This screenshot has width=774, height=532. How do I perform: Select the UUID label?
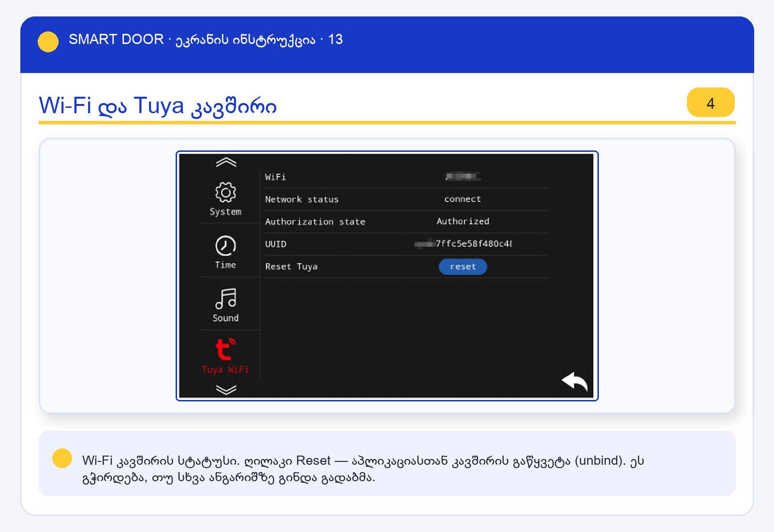(276, 244)
